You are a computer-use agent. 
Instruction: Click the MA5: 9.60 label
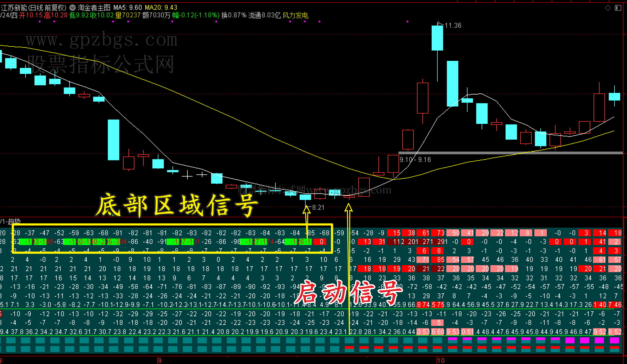point(128,8)
